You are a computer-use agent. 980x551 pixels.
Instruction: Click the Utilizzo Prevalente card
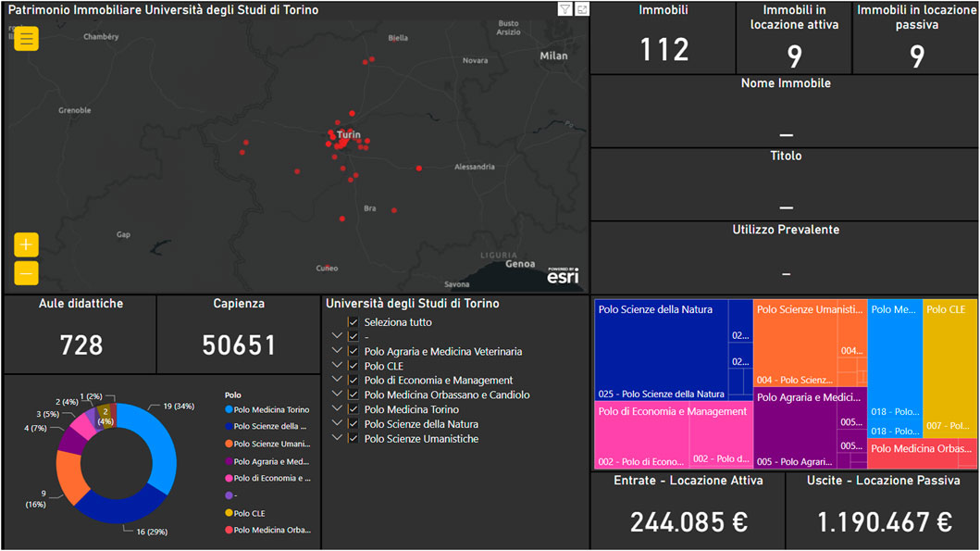pos(785,257)
